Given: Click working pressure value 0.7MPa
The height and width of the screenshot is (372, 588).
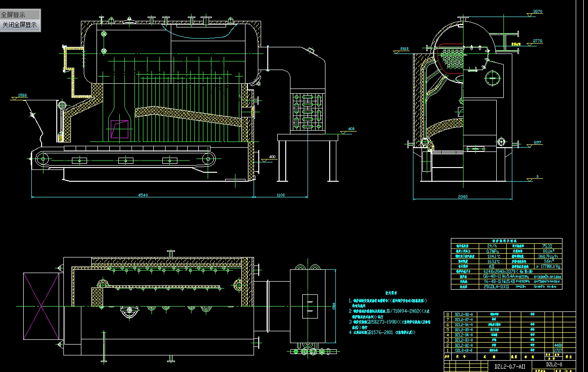Looking at the screenshot, I should [492, 252].
